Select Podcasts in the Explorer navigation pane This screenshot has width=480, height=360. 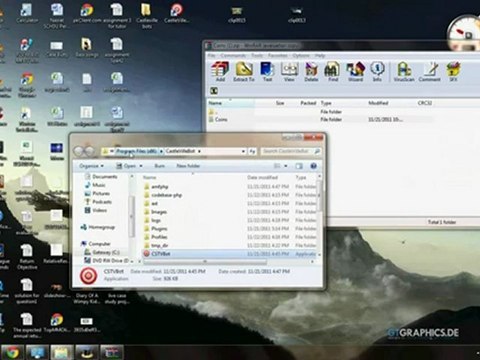click(102, 202)
